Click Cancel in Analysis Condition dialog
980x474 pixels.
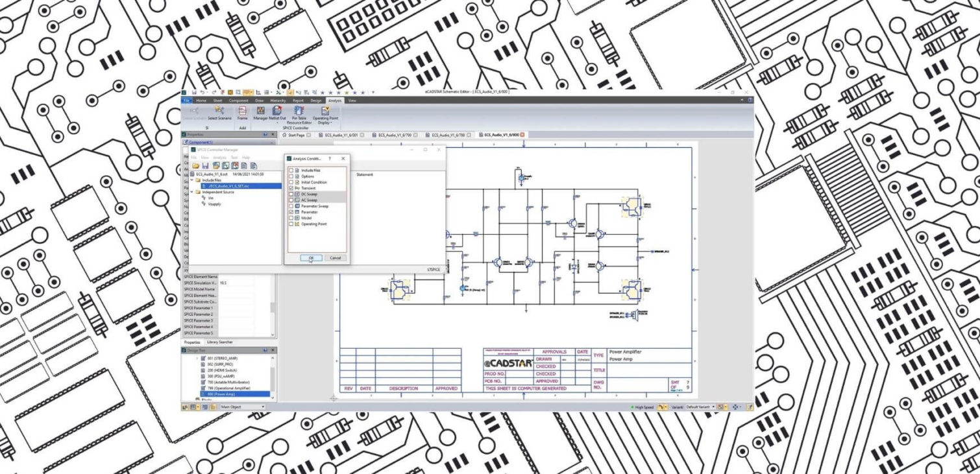pos(336,257)
